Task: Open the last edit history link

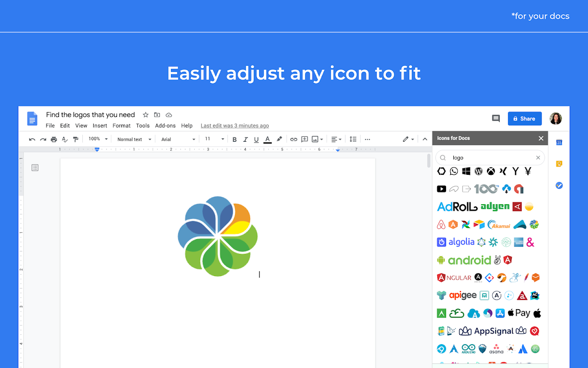Action: pos(235,126)
